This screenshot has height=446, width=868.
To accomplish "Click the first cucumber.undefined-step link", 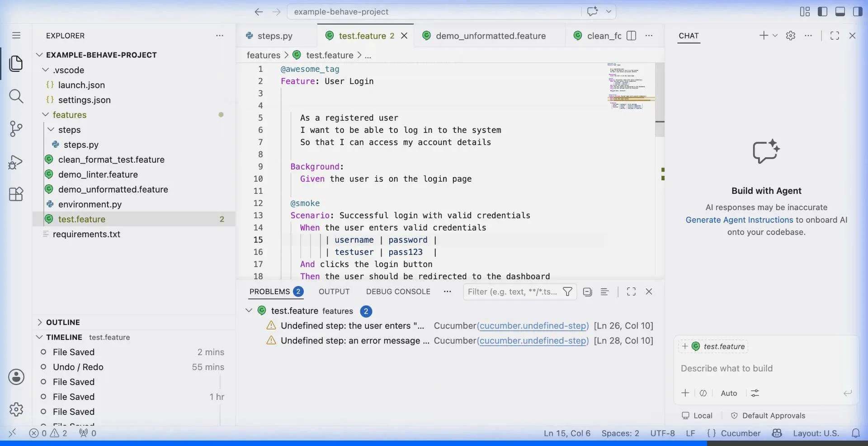I will [533, 326].
